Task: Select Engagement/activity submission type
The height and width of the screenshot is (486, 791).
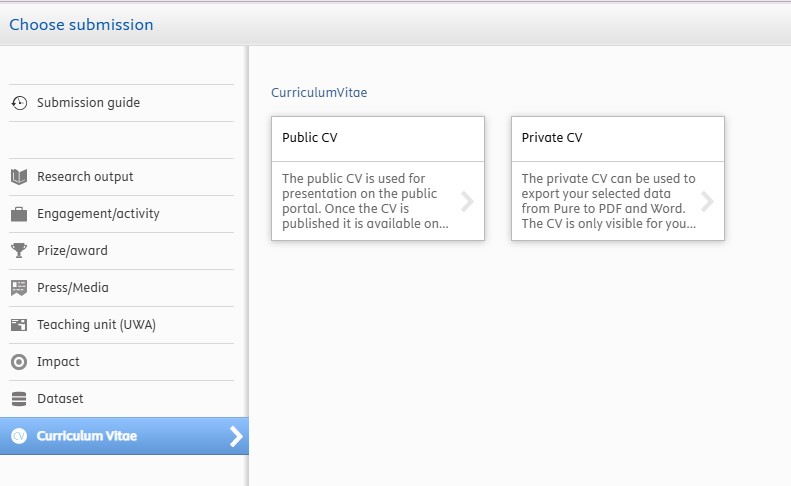Action: [98, 214]
